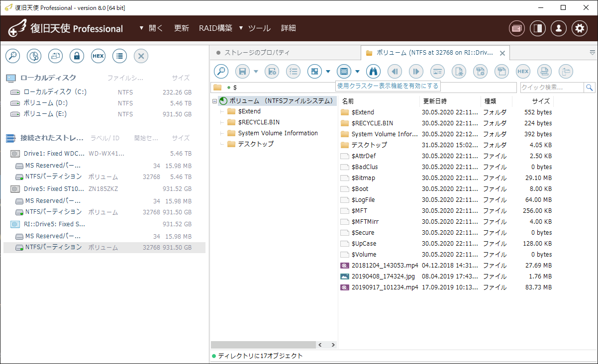Click the folder tree horizontal scrollbar
The image size is (598, 364).
[x=263, y=345]
